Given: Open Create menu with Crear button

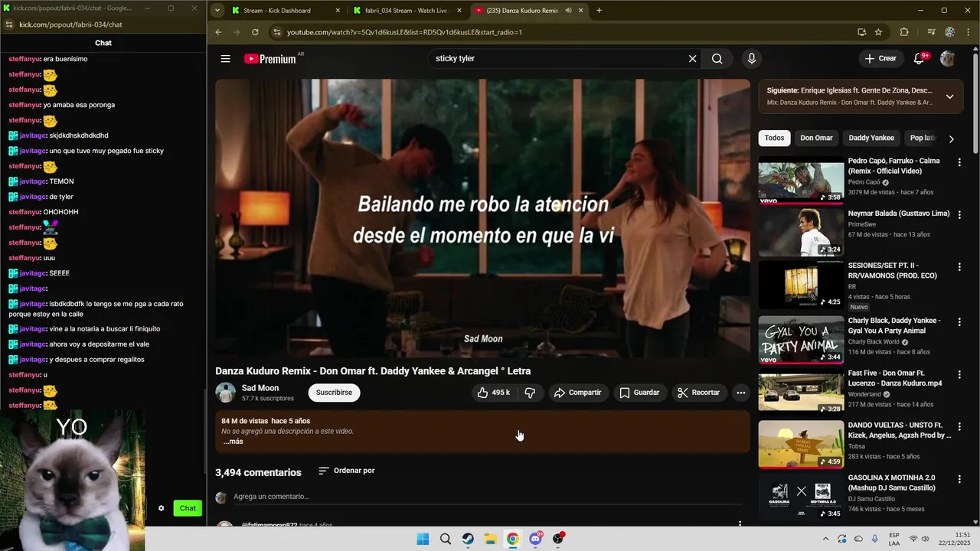Looking at the screenshot, I should [880, 59].
